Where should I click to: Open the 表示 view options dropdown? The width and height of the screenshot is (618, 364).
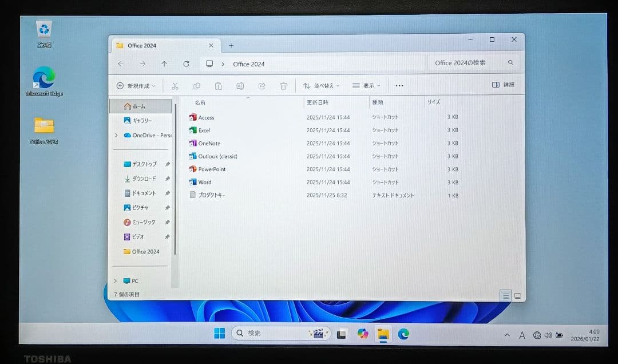[365, 85]
